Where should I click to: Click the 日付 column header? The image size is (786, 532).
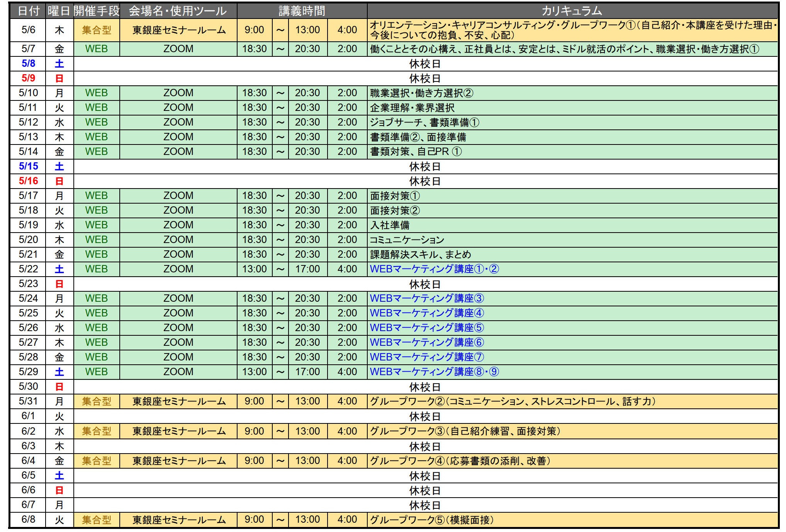28,11
